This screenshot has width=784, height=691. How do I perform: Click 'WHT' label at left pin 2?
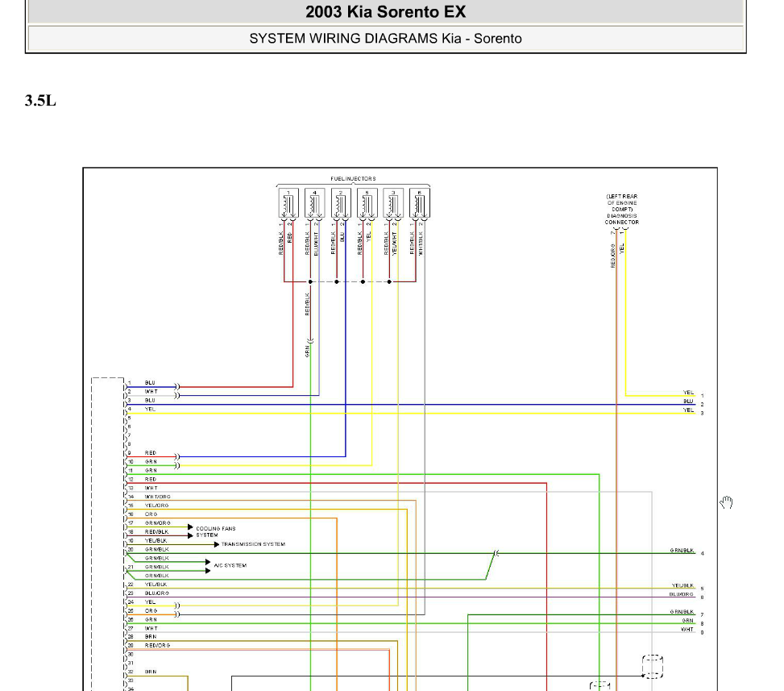151,392
